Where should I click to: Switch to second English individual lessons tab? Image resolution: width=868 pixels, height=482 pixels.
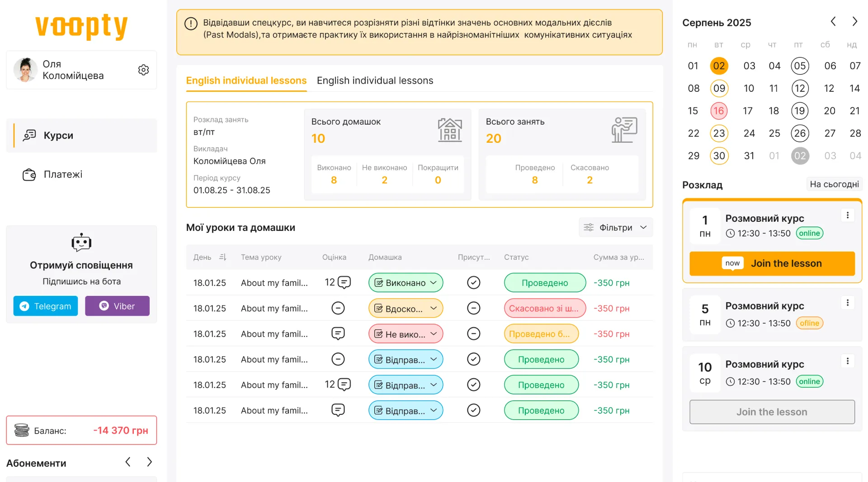pos(375,80)
